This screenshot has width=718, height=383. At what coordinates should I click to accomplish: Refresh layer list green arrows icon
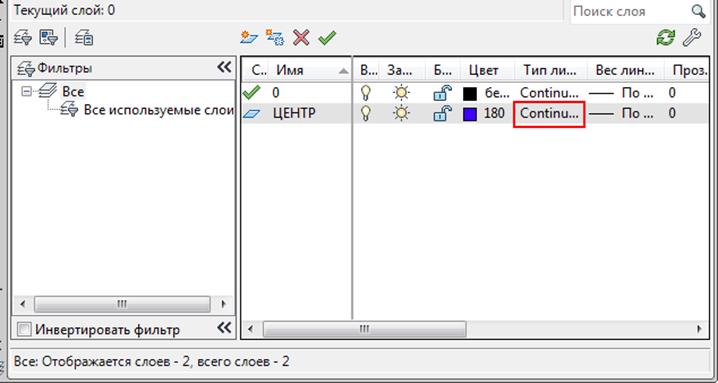665,38
